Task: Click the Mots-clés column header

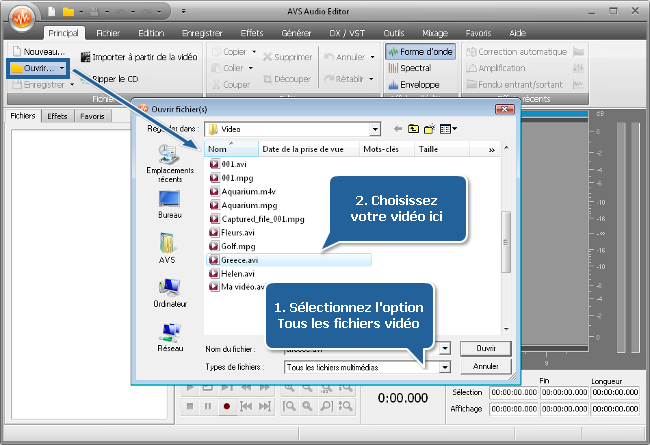Action: pyautogui.click(x=386, y=149)
